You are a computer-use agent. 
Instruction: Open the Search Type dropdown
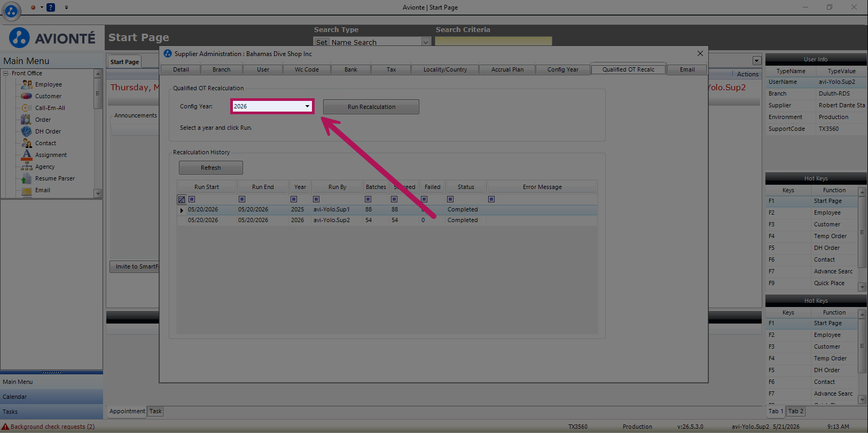pos(425,42)
